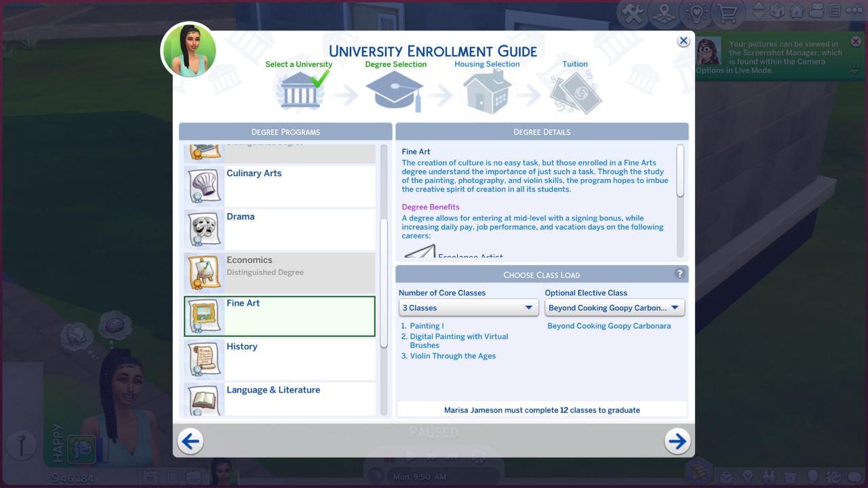Click the lightbulb gameplay options icon
Screen dimensions: 868x488
coord(696,11)
